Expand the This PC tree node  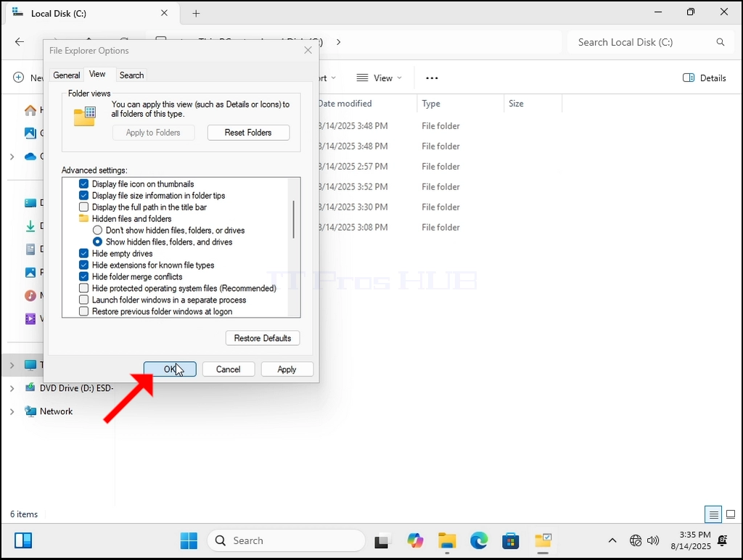[x=12, y=365]
